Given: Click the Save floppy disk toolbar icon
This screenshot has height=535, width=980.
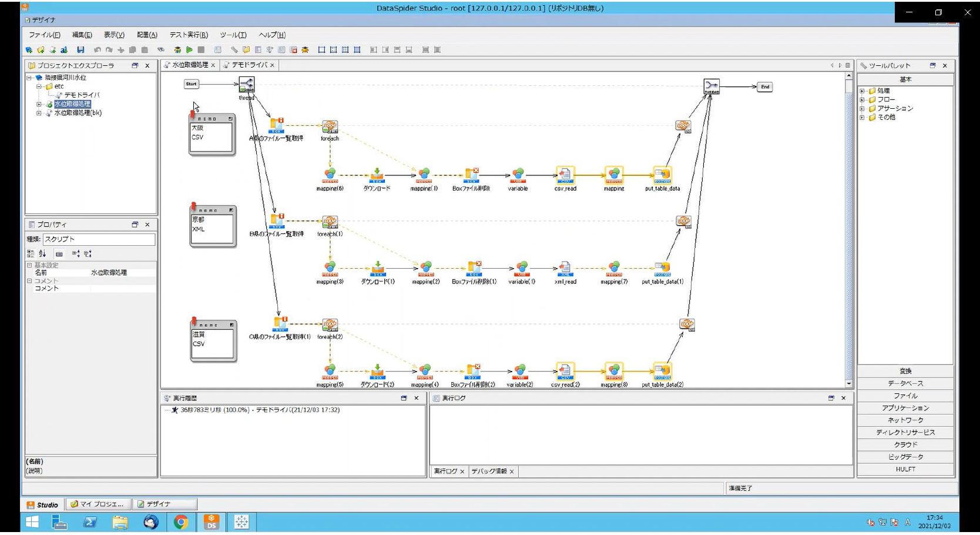Looking at the screenshot, I should [80, 50].
